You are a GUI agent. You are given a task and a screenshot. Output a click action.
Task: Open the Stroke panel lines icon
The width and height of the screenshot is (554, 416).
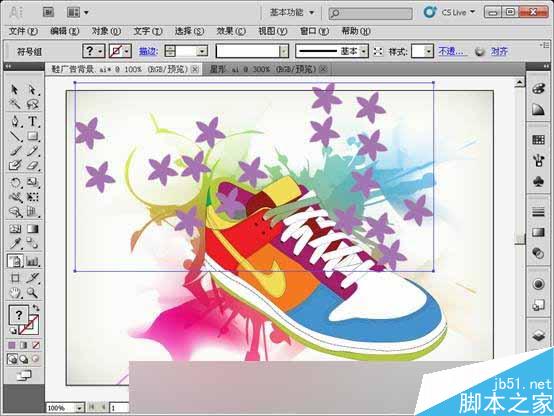pyautogui.click(x=538, y=212)
